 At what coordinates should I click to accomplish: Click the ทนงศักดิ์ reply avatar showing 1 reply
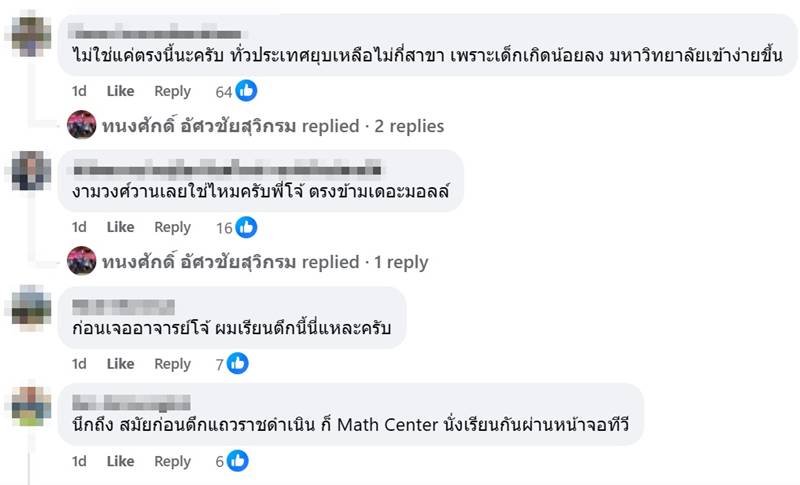[x=81, y=262]
